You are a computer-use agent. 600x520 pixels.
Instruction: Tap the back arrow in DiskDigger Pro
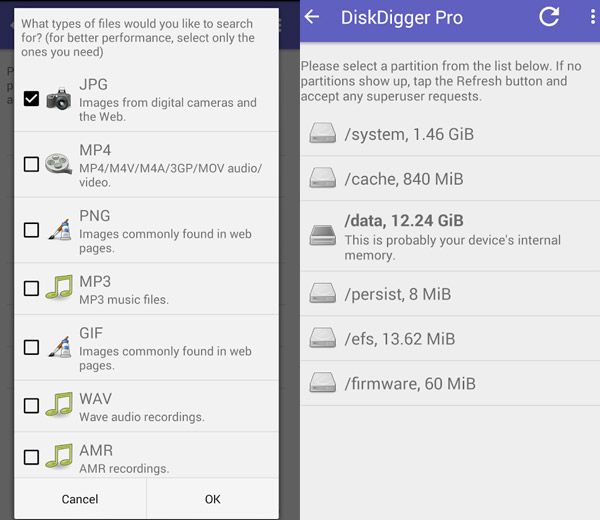312,17
